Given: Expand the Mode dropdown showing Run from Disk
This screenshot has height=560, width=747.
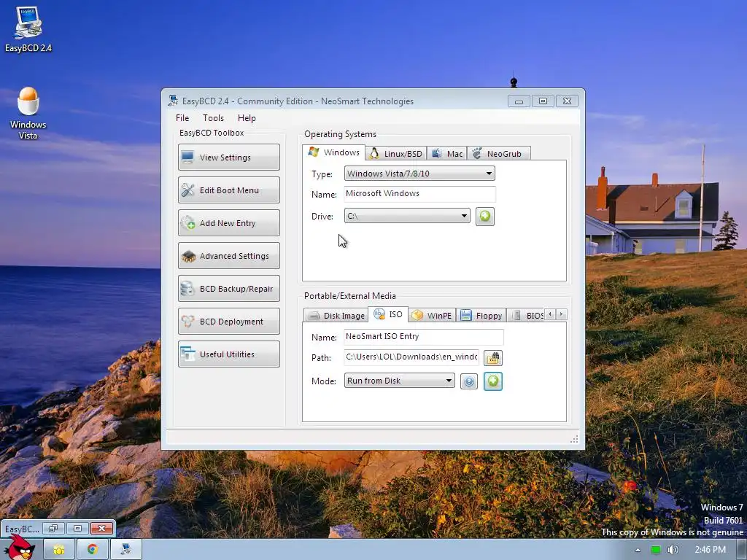Looking at the screenshot, I should 399,381.
